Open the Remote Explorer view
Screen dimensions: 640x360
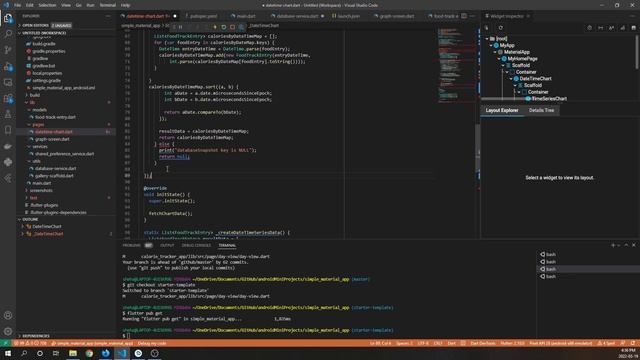[8, 82]
